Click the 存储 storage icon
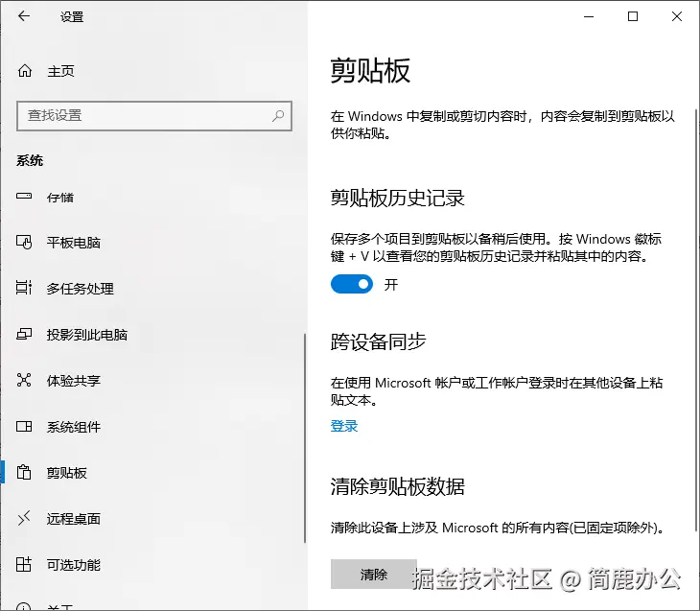This screenshot has width=700, height=611. (x=24, y=196)
